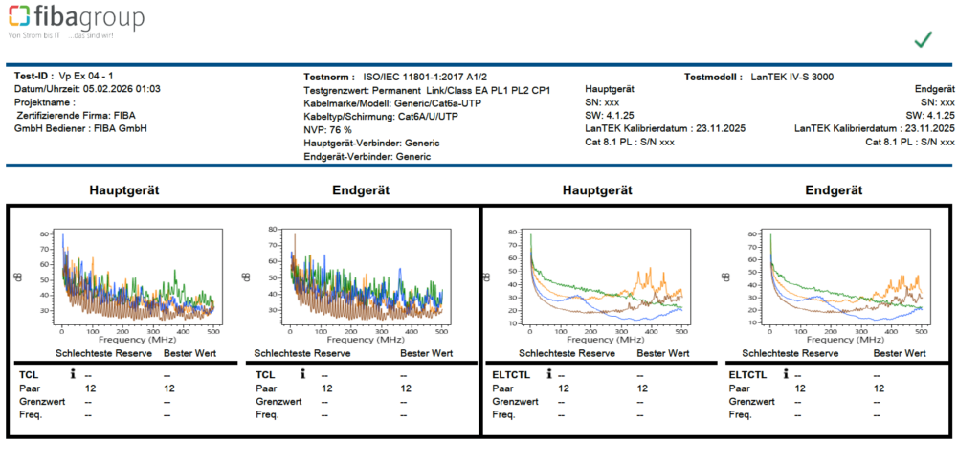980x466 pixels.
Task: Click the green pass checkmark icon
Action: coord(923,39)
